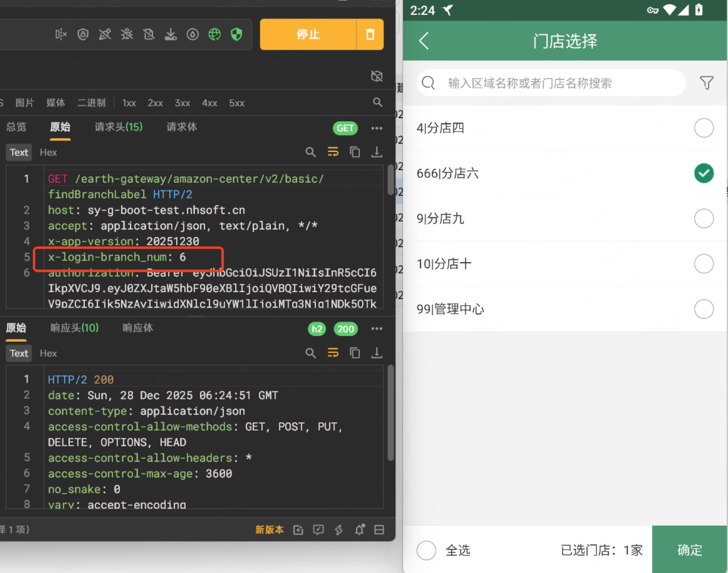Switch to the 总览 tab
Viewport: 728px width, 573px height.
tap(16, 127)
